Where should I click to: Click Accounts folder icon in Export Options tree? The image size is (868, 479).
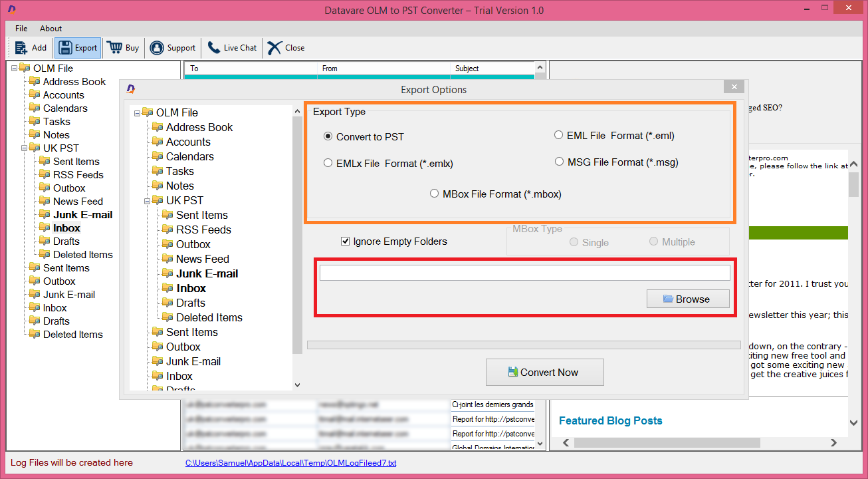pyautogui.click(x=158, y=142)
